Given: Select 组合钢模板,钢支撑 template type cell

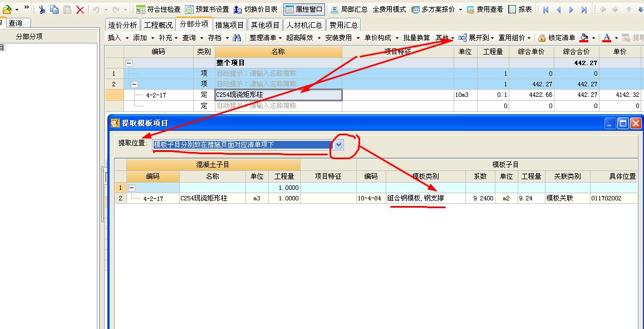Looking at the screenshot, I should (425, 198).
